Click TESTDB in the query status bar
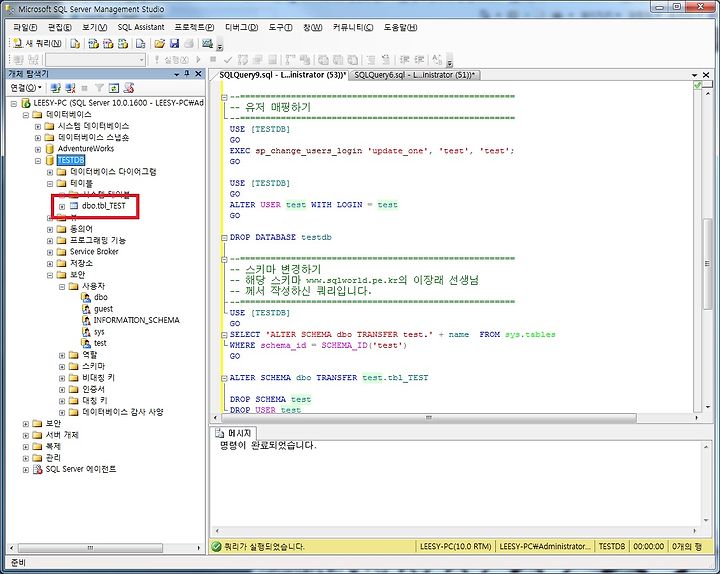 click(x=612, y=546)
